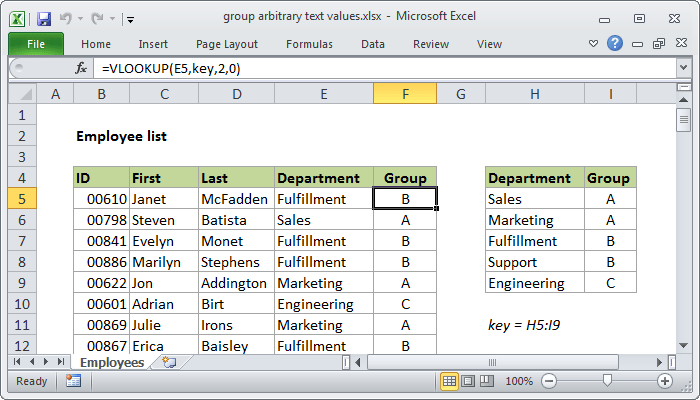Screen dimensions: 700x400
Task: Select row 5 header
Action: (22, 199)
